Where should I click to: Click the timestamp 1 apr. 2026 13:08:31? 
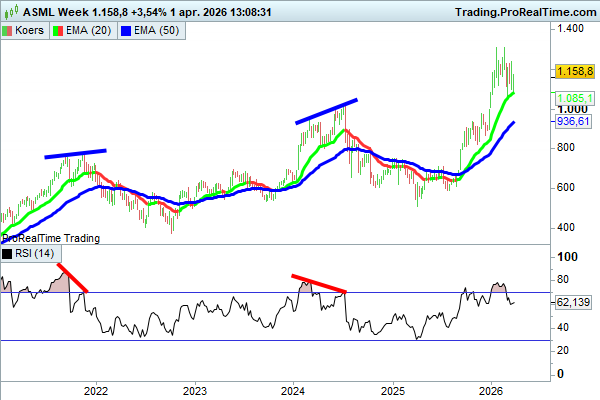point(221,12)
